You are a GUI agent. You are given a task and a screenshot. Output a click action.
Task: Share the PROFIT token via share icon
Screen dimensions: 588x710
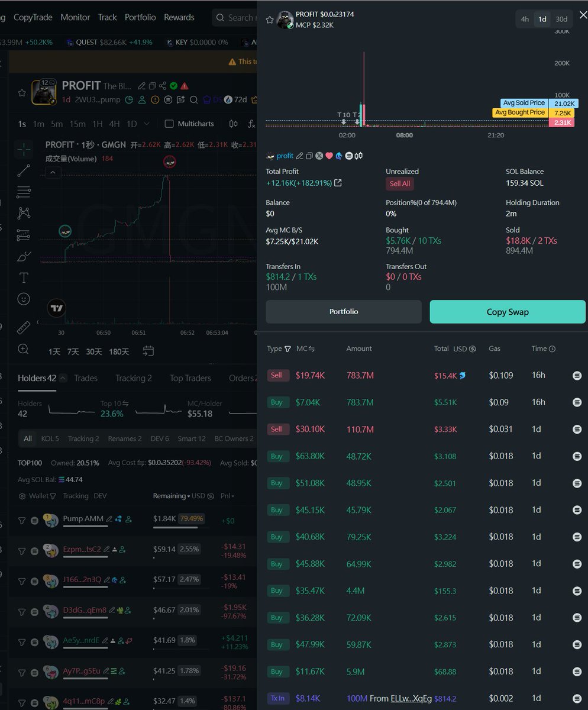coord(164,86)
